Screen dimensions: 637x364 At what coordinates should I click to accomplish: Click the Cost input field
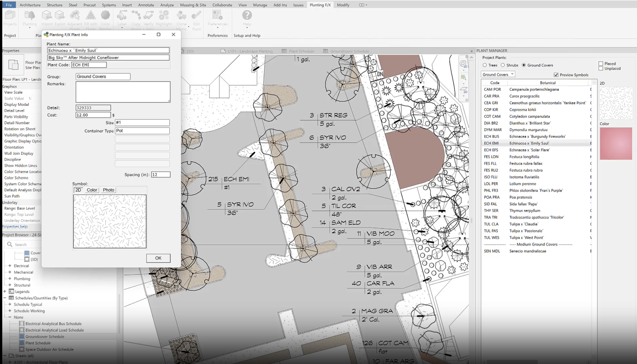93,115
